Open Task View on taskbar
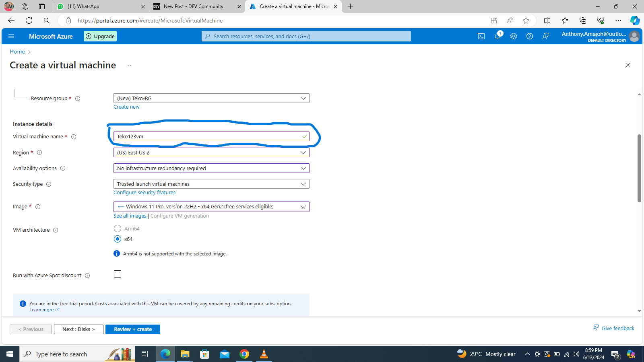Viewport: 644px width, 362px height. [145, 354]
